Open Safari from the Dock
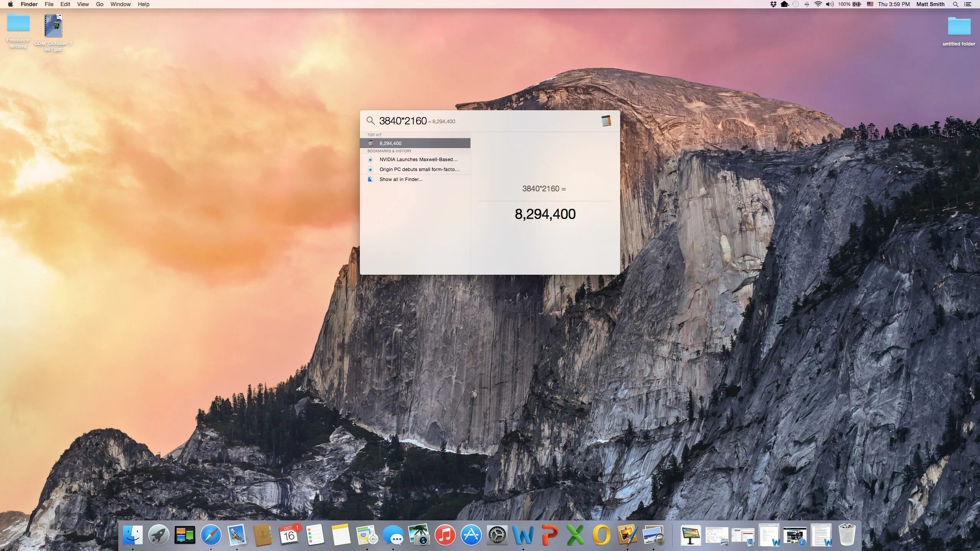 coord(211,535)
